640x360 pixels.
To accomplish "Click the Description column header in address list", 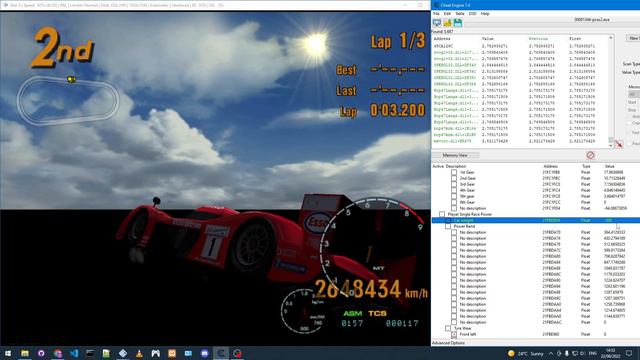I will pos(456,166).
